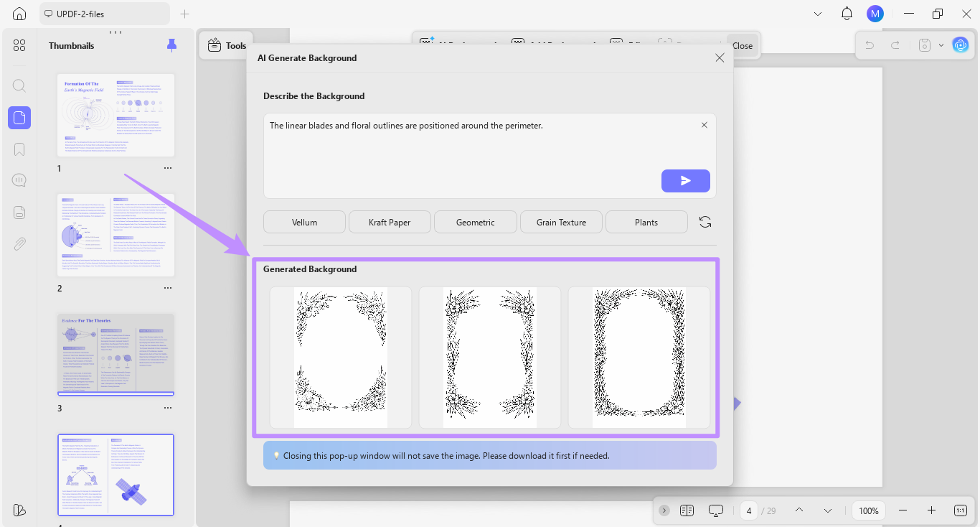Go to next page arrow
980x527 pixels.
coord(827,510)
